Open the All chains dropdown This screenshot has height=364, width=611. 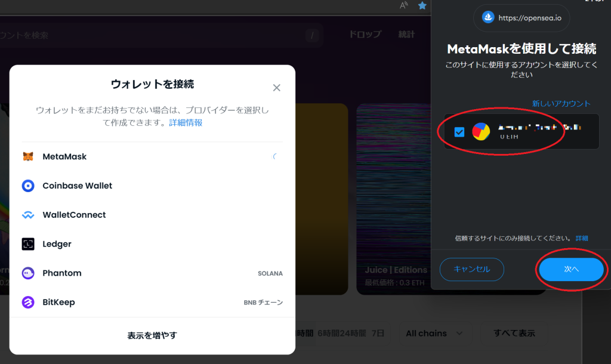(x=434, y=334)
